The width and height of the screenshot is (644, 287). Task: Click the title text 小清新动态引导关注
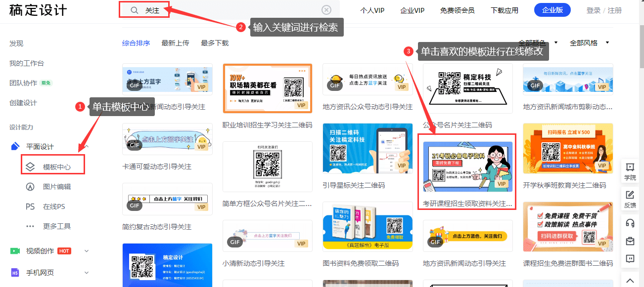[x=254, y=263]
